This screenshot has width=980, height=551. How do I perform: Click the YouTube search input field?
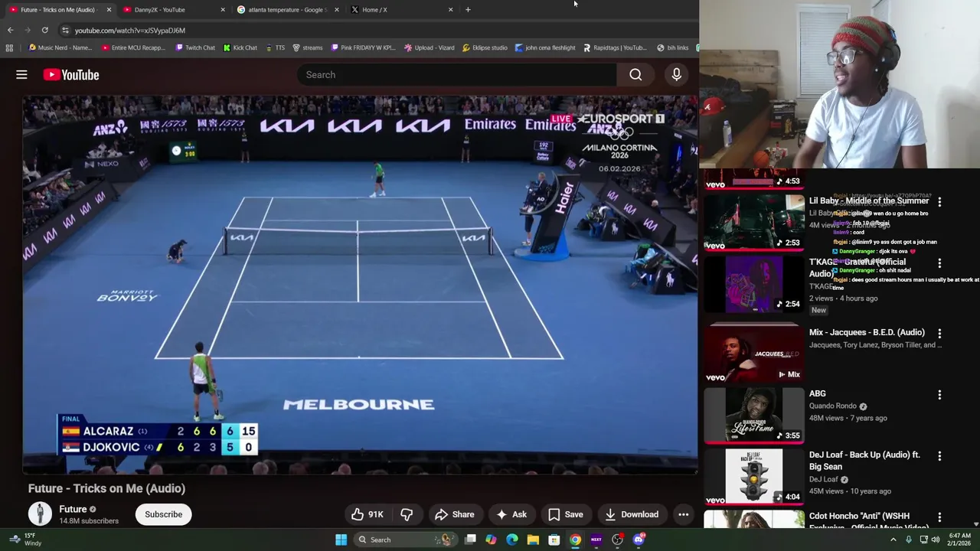[x=456, y=75]
